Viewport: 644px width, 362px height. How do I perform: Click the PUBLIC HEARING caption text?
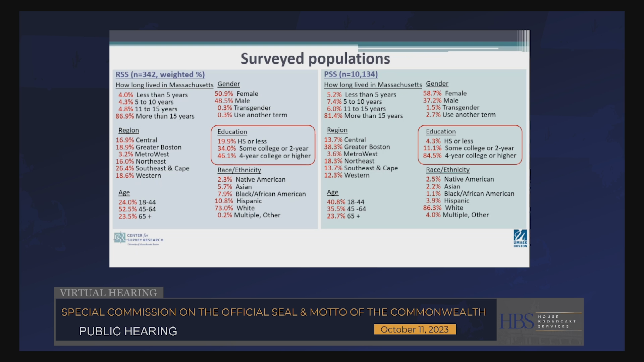(128, 331)
